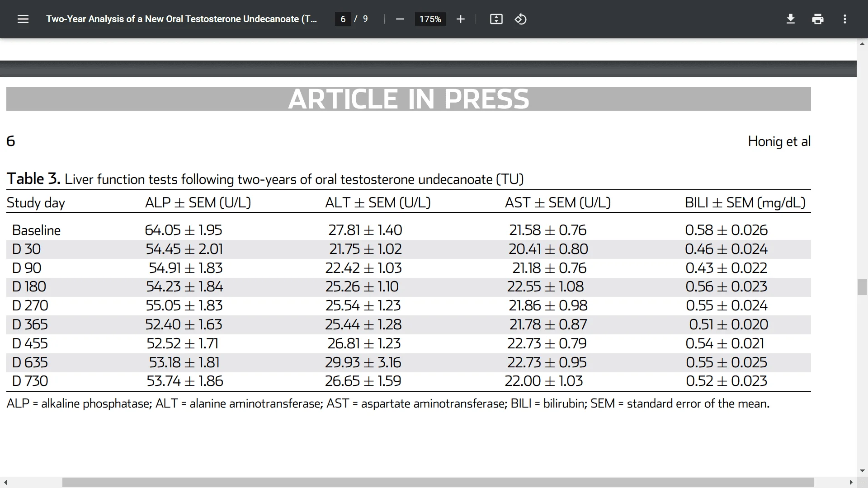The width and height of the screenshot is (868, 488).
Task: Click the 'D 30' row label
Action: coord(26,249)
